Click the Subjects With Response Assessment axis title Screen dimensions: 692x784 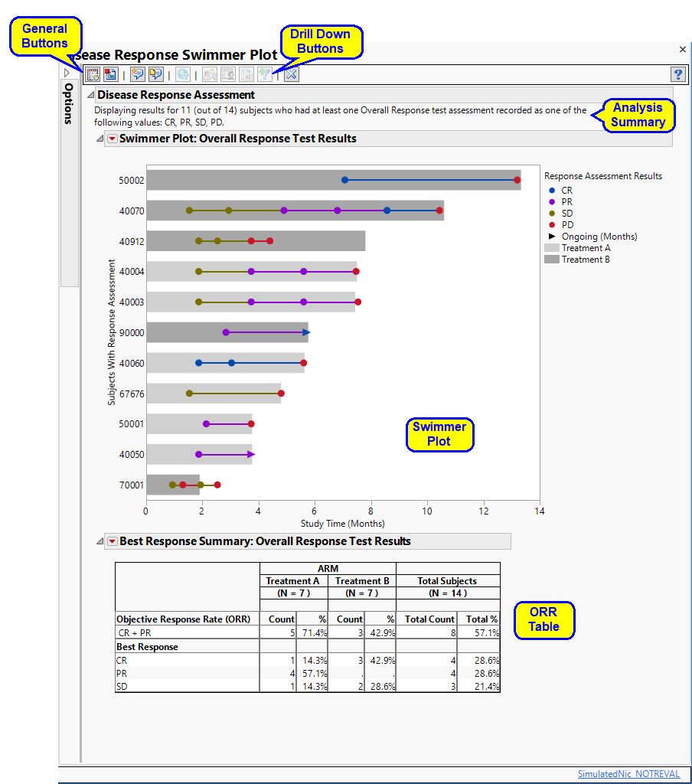click(111, 332)
